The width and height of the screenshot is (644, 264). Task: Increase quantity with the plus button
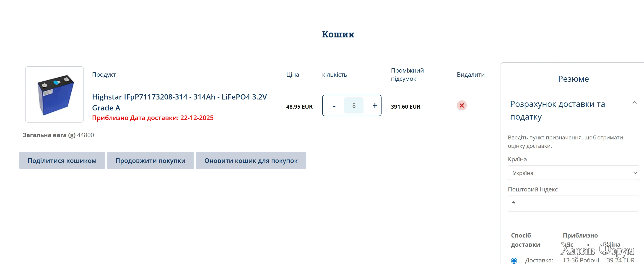tap(374, 106)
